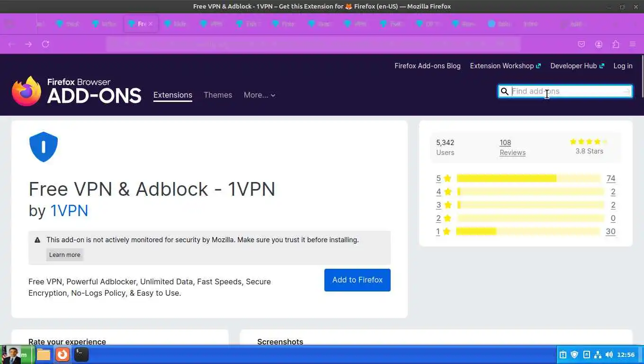Switch to the Themes section
Image resolution: width=644 pixels, height=364 pixels.
218,95
